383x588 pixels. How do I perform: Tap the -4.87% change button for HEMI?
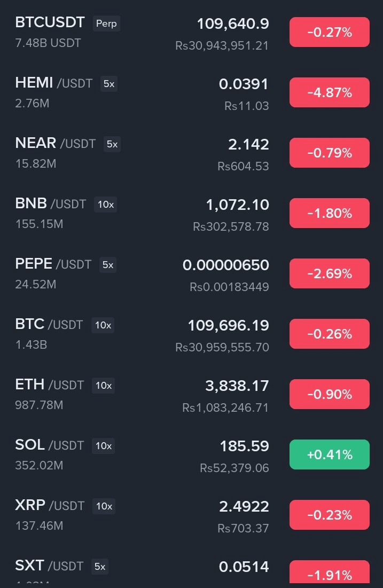[329, 93]
